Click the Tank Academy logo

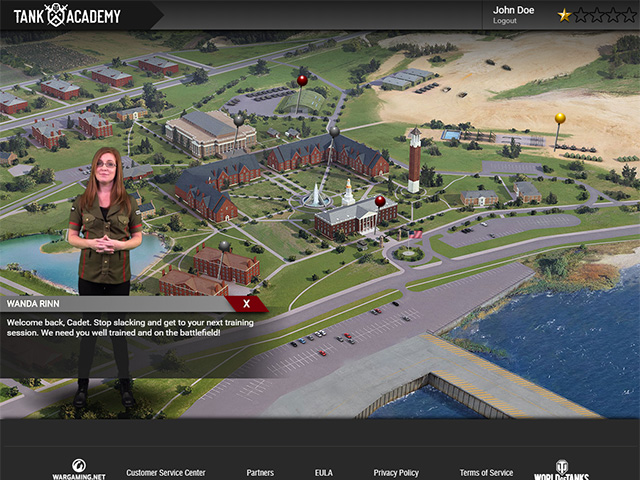tap(67, 15)
